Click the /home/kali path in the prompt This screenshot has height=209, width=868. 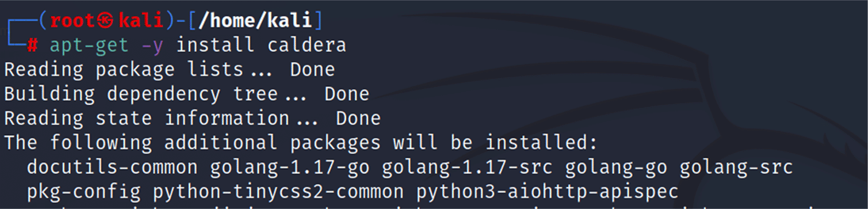255,20
